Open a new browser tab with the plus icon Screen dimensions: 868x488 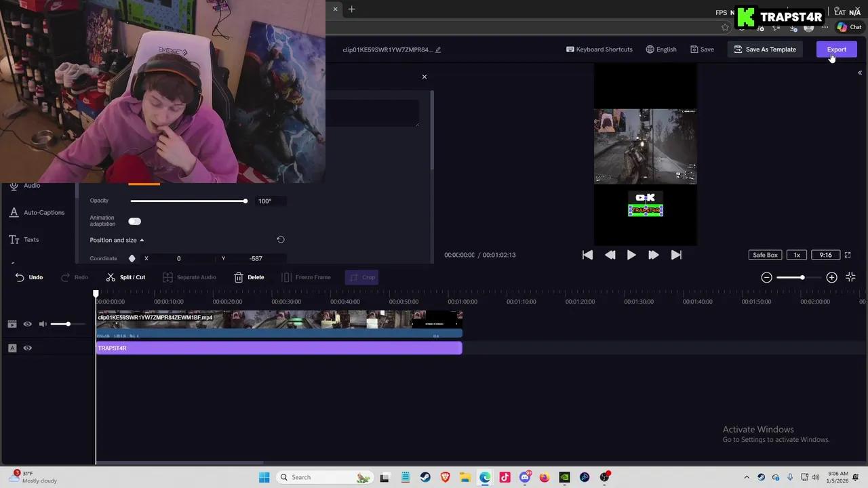351,9
